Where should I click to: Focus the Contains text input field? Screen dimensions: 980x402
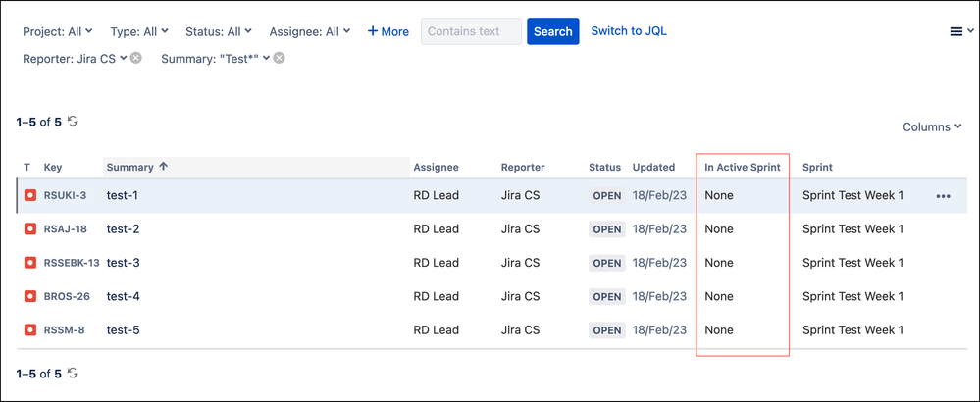point(471,31)
